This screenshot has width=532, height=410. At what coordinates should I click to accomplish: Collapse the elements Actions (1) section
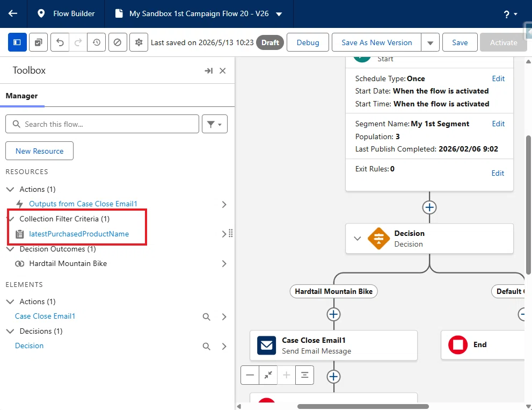[x=10, y=301]
